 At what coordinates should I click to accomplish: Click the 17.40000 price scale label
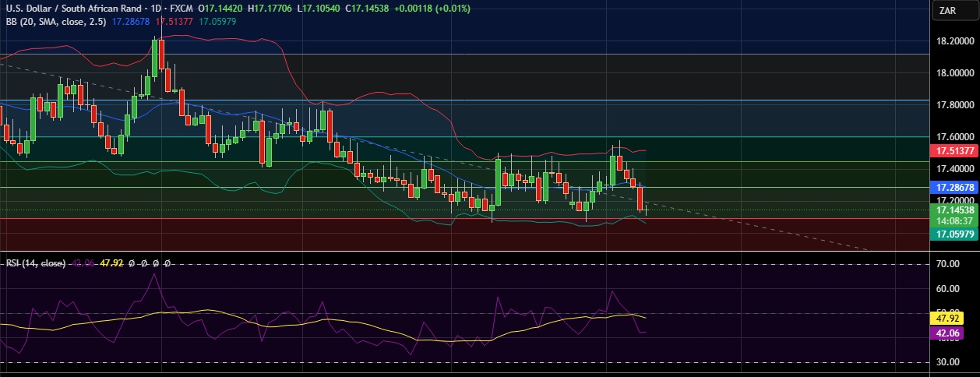954,169
